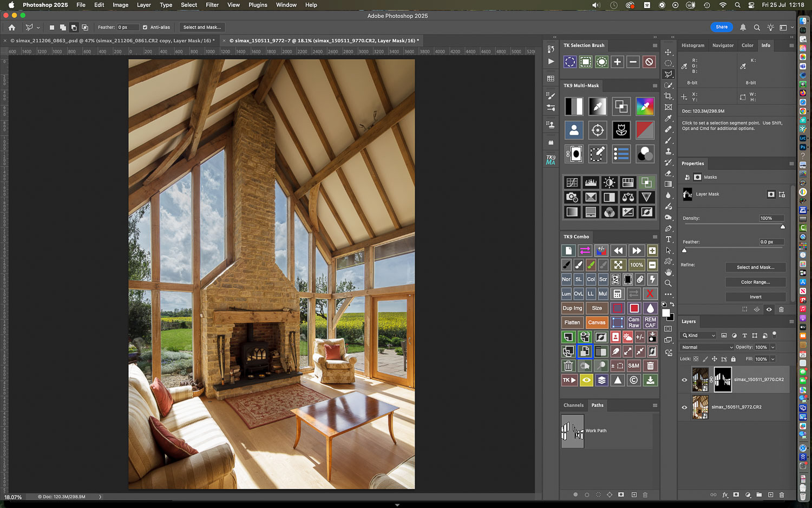Screen dimensions: 812x508
Task: Select the Elliptical Marquee tool
Action: 669,63
